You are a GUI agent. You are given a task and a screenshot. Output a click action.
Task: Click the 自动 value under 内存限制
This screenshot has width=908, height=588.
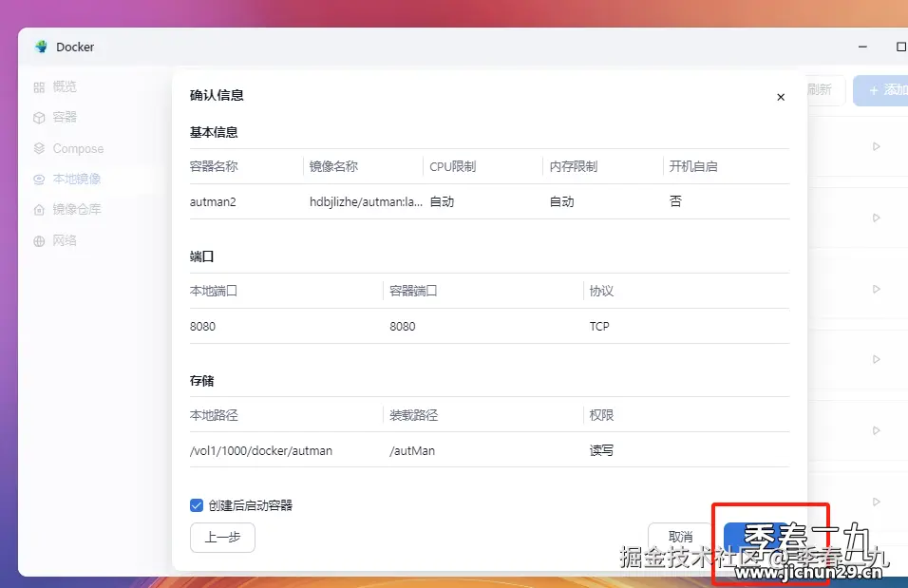pyautogui.click(x=561, y=201)
